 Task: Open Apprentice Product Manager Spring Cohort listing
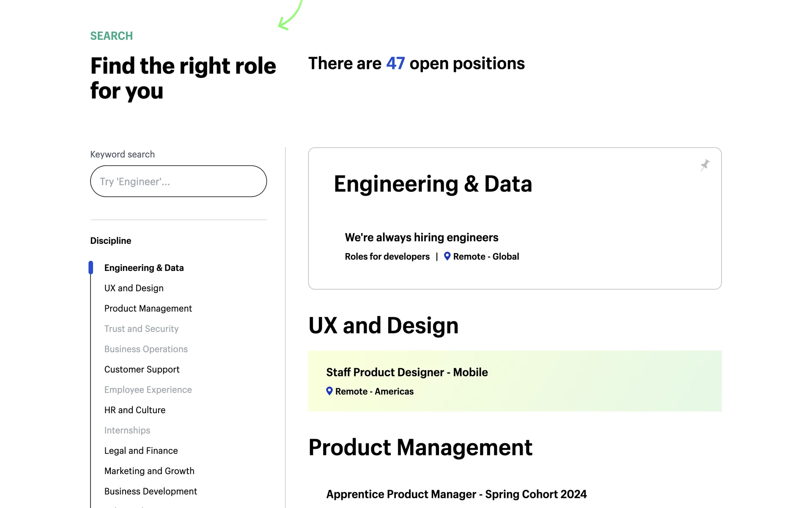coord(456,494)
